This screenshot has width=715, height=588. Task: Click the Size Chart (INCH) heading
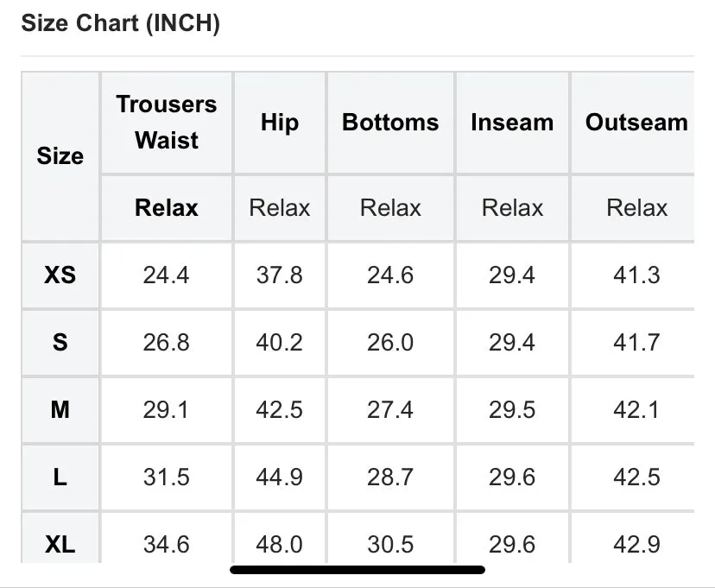pyautogui.click(x=120, y=22)
